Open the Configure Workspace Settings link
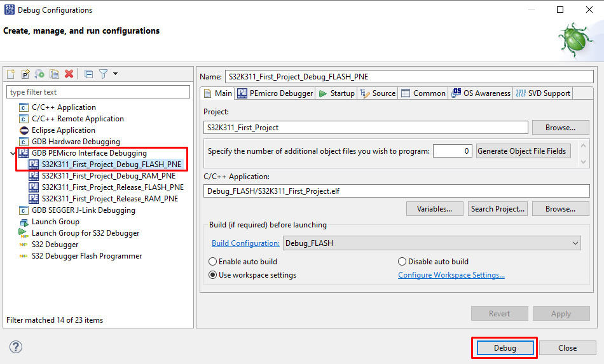The width and height of the screenshot is (604, 364). (x=451, y=275)
